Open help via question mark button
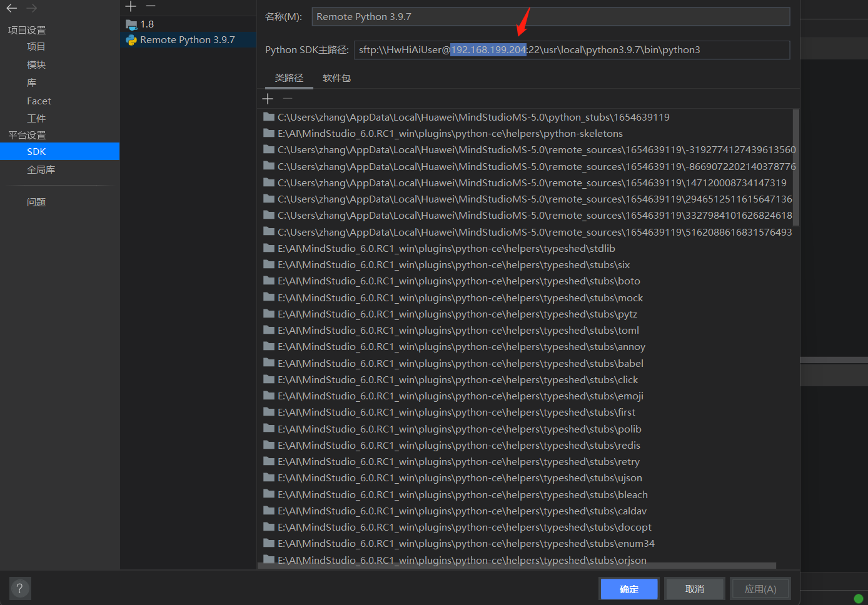The height and width of the screenshot is (605, 868). [x=20, y=588]
